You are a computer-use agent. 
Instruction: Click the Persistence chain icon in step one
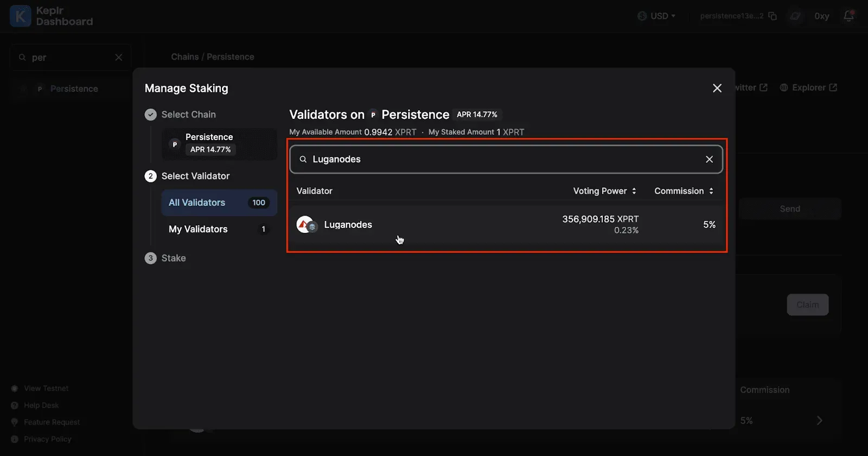point(175,144)
